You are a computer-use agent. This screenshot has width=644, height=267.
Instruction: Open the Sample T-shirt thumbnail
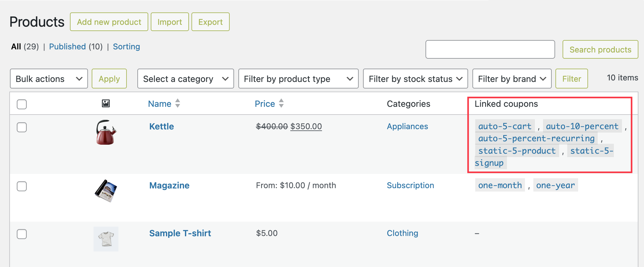pyautogui.click(x=106, y=239)
